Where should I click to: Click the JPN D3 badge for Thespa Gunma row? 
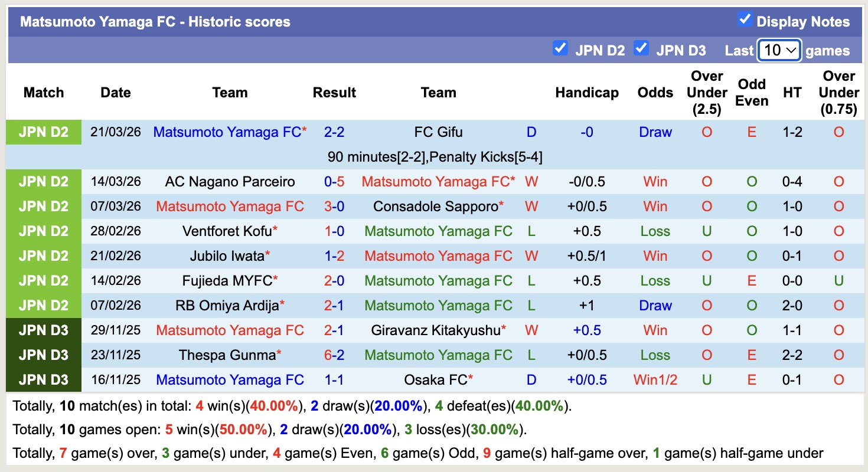tap(43, 355)
